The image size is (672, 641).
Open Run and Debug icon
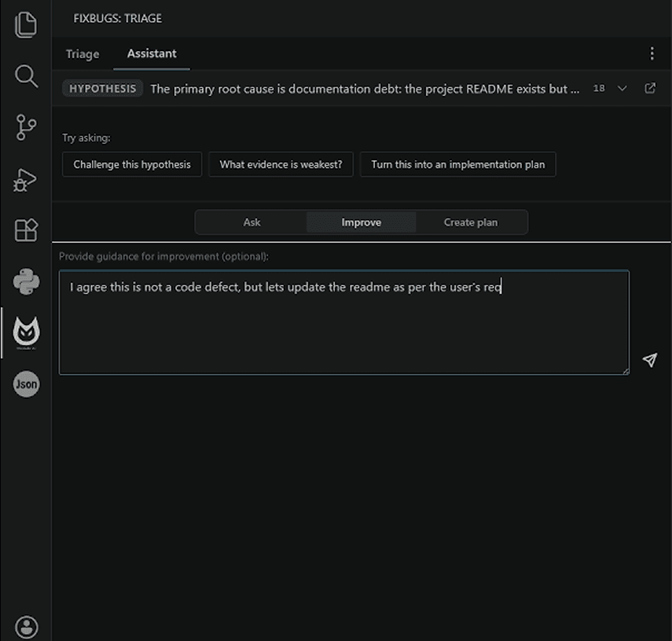click(x=25, y=180)
